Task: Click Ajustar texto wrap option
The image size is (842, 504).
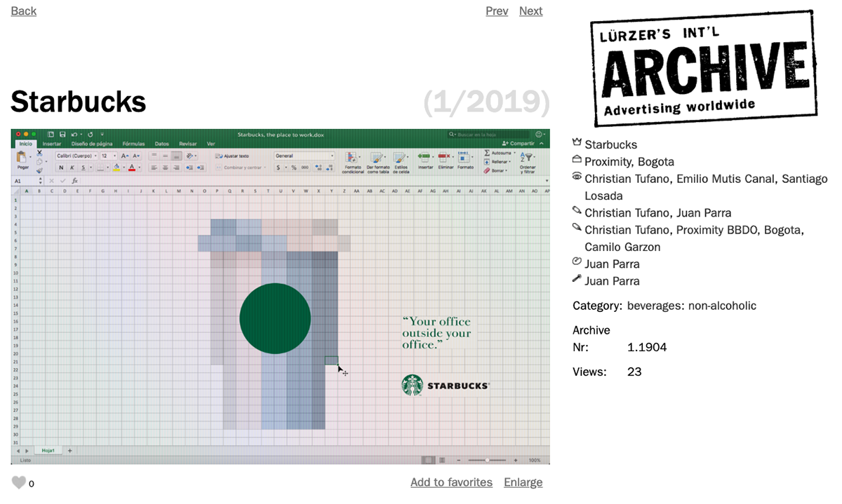Action: [x=232, y=156]
